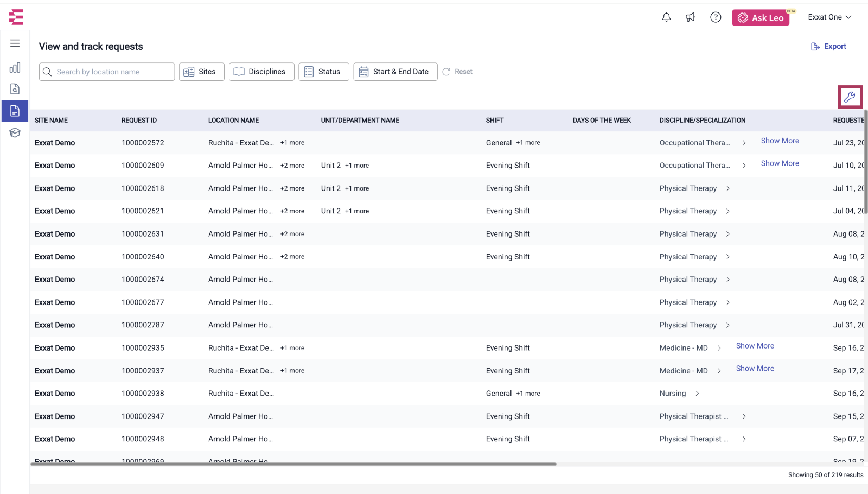Click the DISCIPLINE/SPECIALIZATION column header
Image resolution: width=868 pixels, height=494 pixels.
tap(703, 121)
